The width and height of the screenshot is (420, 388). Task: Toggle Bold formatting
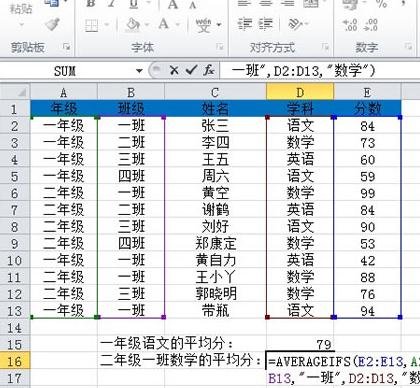pos(91,4)
